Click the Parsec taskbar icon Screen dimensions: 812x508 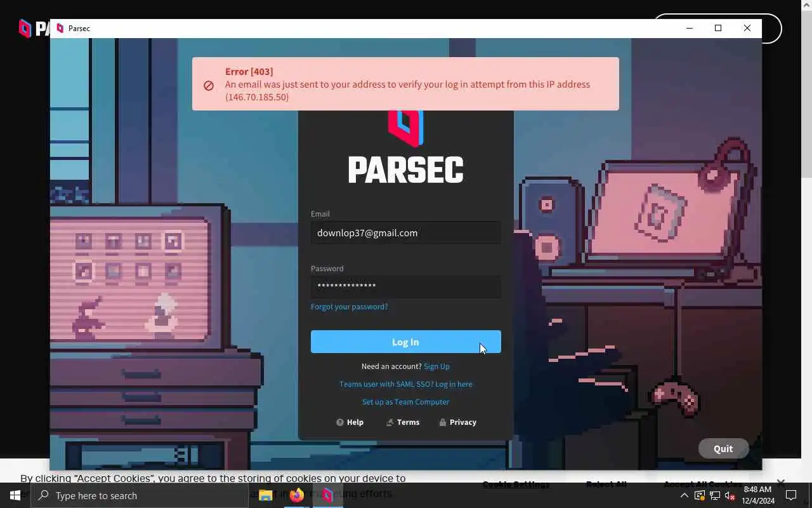tap(328, 495)
